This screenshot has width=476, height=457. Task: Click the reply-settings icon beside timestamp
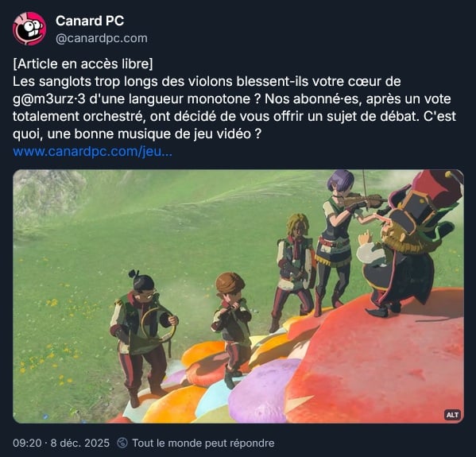122,443
